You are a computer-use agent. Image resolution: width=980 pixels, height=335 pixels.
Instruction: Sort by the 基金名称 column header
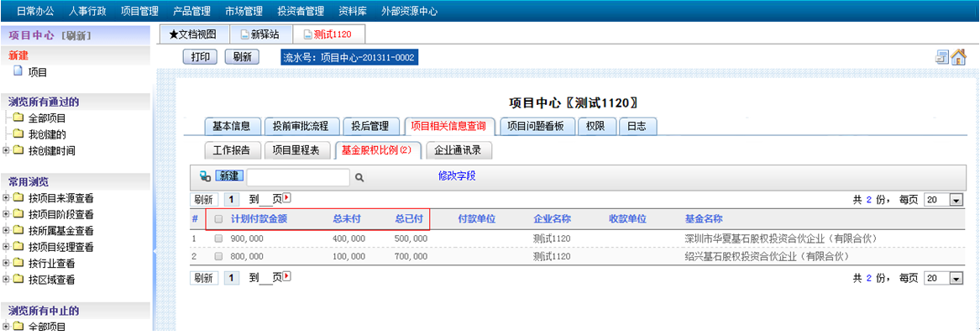point(705,219)
